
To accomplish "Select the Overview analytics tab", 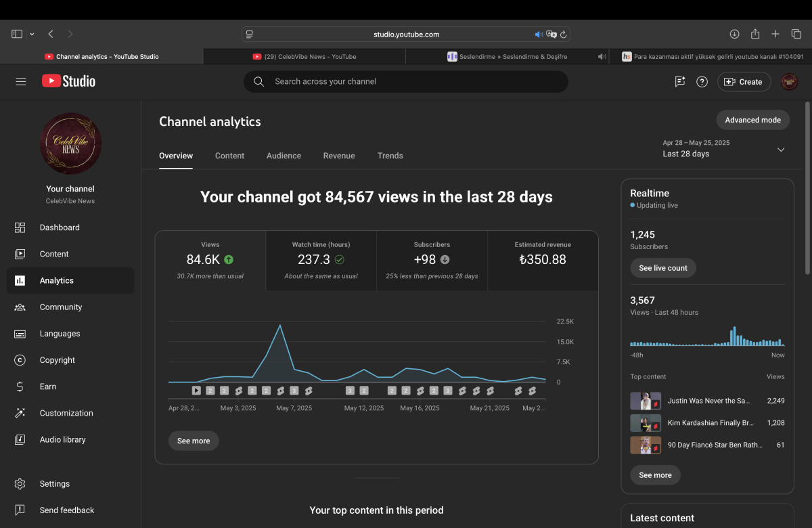I will [176, 156].
